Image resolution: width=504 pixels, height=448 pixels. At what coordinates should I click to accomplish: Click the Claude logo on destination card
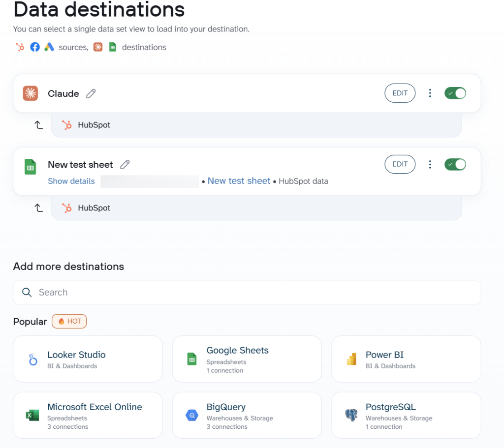[x=31, y=93]
